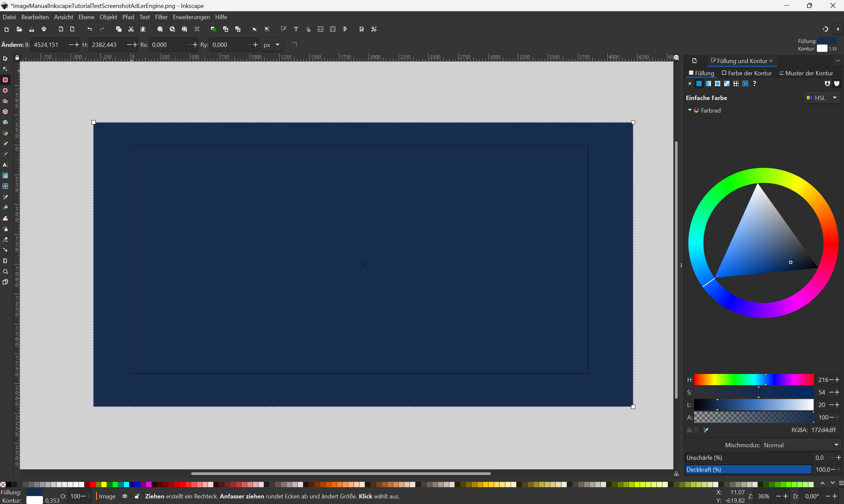844x504 pixels.
Task: Click the Deckkraft opacity slider bar
Action: point(748,469)
